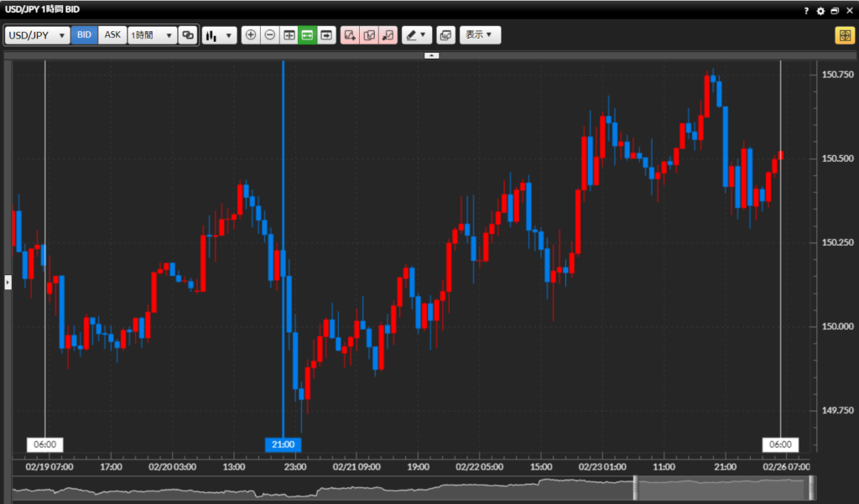Click the chart image icon beside pencil
This screenshot has height=504, width=859.
pos(445,35)
